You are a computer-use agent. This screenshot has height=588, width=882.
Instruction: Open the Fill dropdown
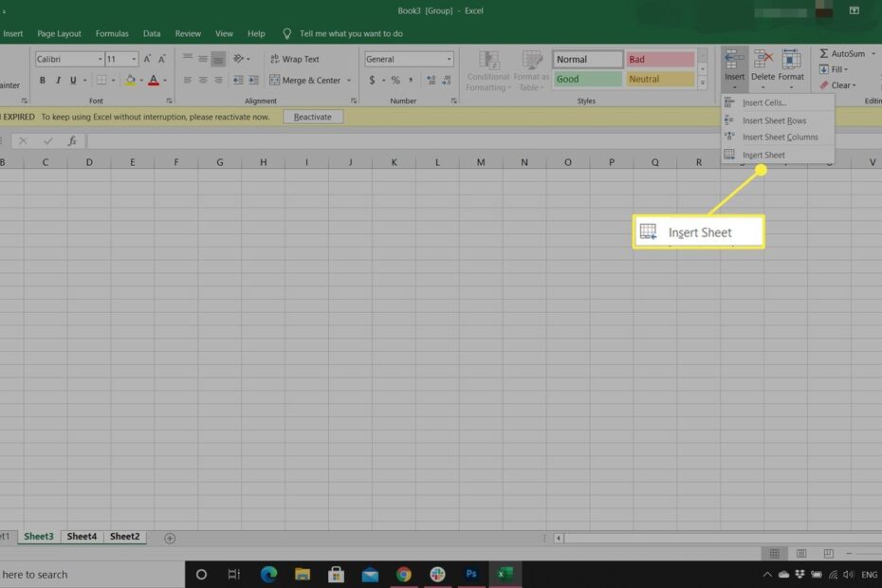(834, 69)
